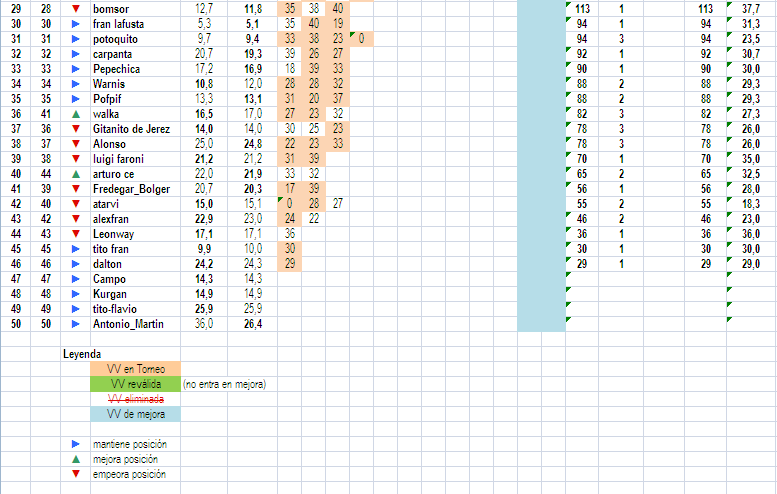Select the bold 26,4 value in Antonio_Martin's row
777x494 pixels.
(253, 324)
